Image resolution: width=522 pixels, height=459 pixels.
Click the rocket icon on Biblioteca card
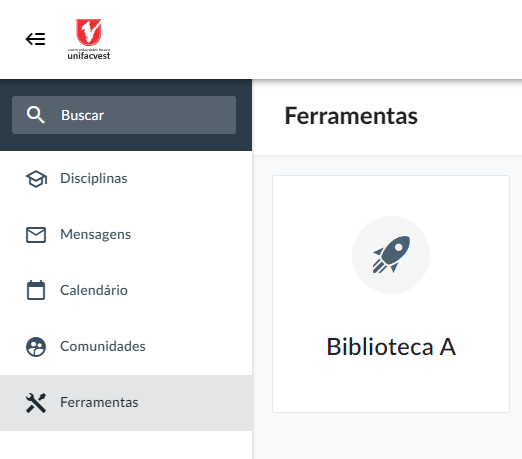(391, 255)
